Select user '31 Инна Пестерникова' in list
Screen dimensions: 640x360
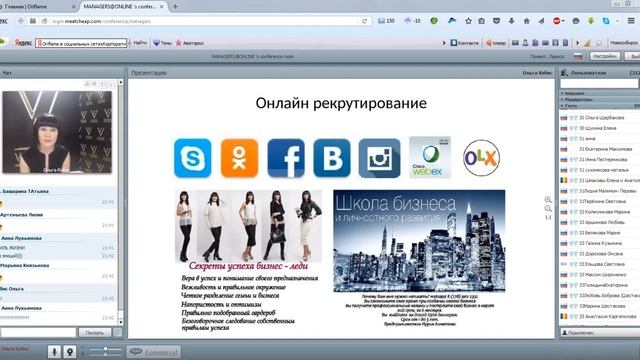click(x=600, y=160)
